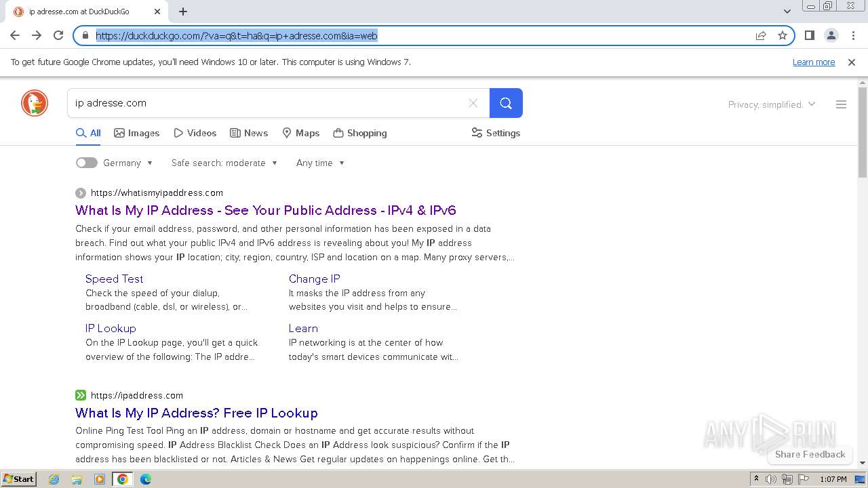Image resolution: width=868 pixels, height=488 pixels.
Task: Click the Learn more link in update bar
Action: 814,62
